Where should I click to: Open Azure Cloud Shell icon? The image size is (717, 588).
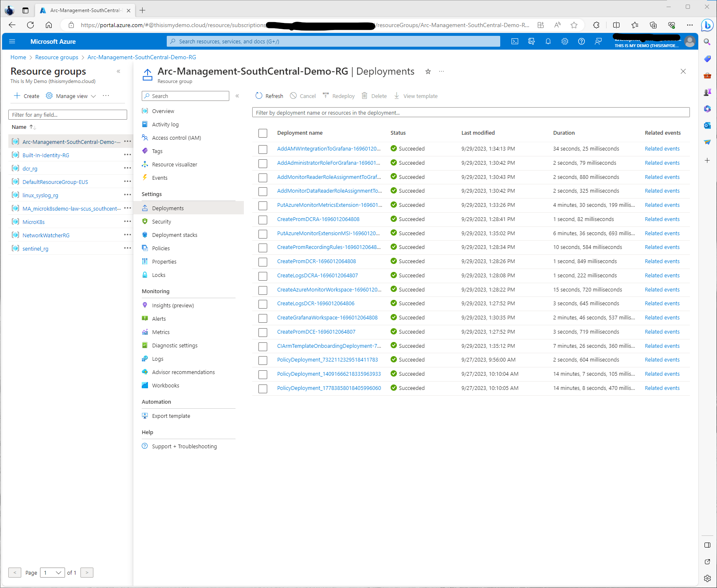point(515,41)
